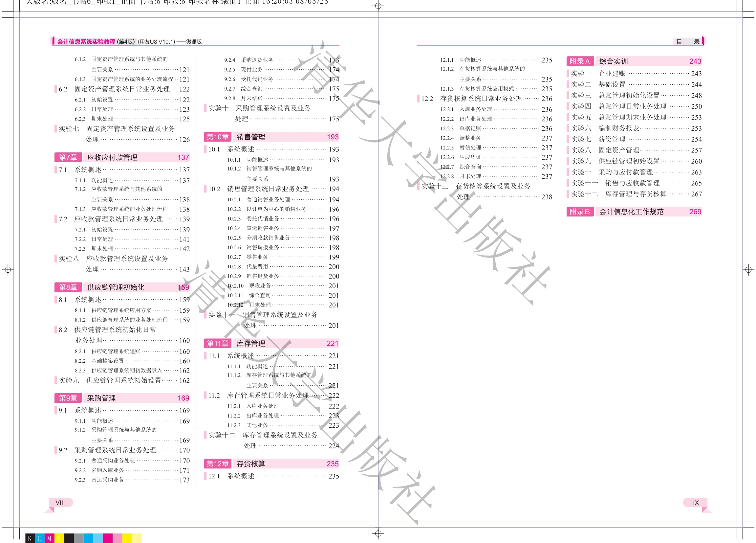The height and width of the screenshot is (543, 756).
Task: Select the black K color swatch
Action: (30, 538)
